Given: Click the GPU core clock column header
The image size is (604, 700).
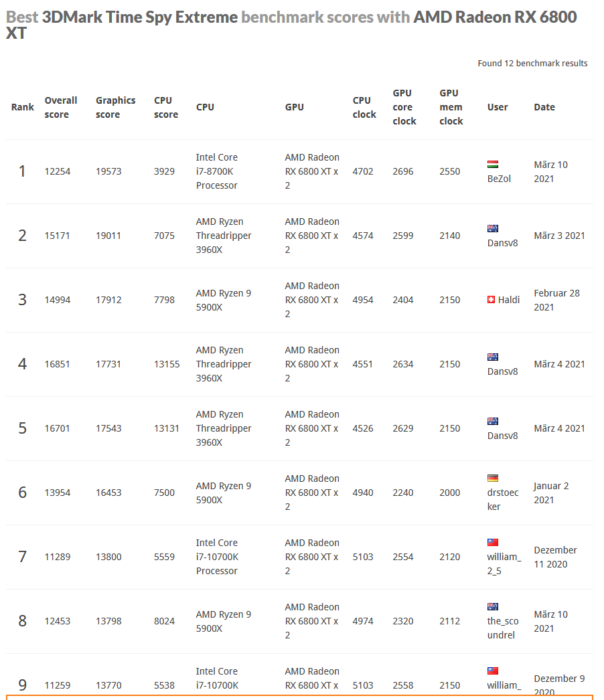Looking at the screenshot, I should point(404,107).
